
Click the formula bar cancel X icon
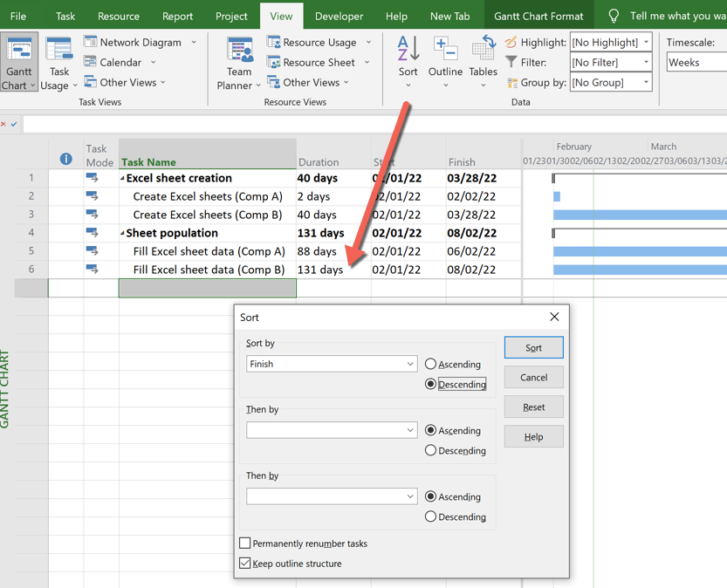(3, 124)
